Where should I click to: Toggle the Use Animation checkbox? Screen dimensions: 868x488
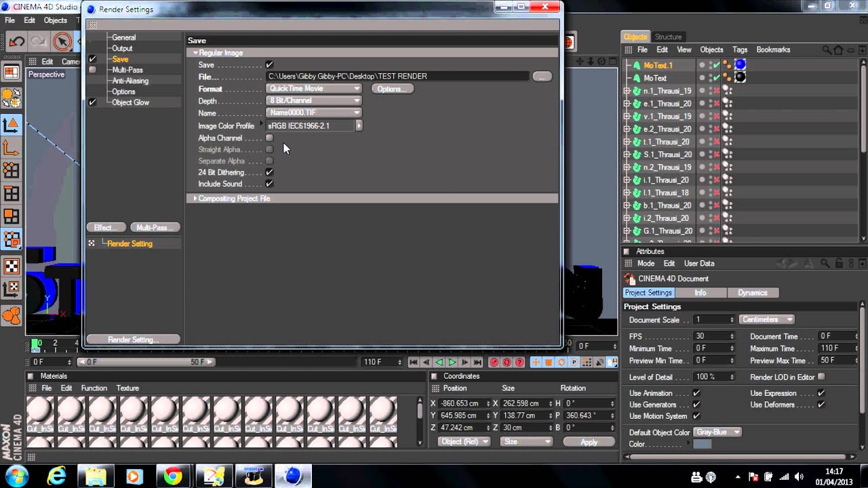[x=696, y=393]
